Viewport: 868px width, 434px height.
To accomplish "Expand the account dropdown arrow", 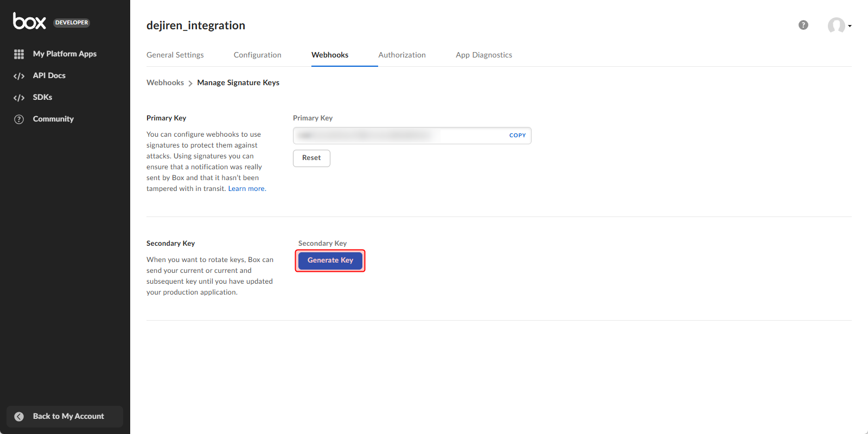I will [850, 25].
